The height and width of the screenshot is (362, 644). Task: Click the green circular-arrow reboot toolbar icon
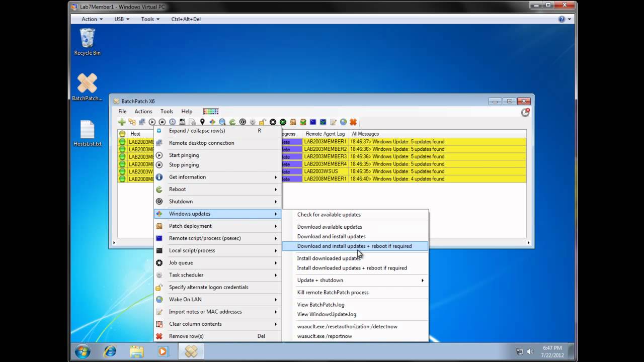(232, 122)
